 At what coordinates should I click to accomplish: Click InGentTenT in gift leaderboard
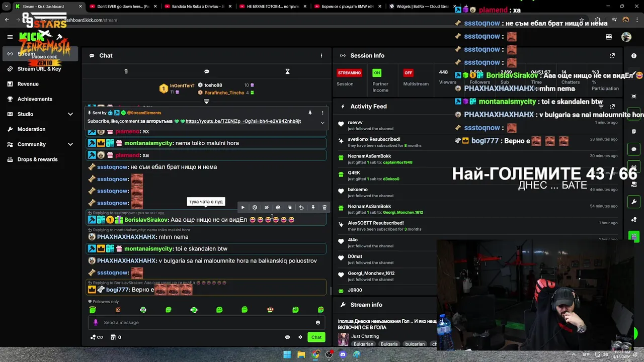pos(182,85)
